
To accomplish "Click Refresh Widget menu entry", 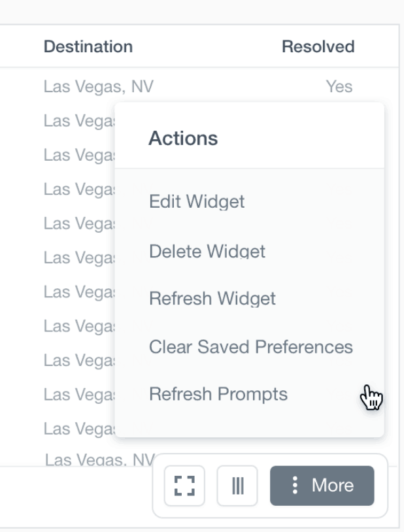I will 212,299.
